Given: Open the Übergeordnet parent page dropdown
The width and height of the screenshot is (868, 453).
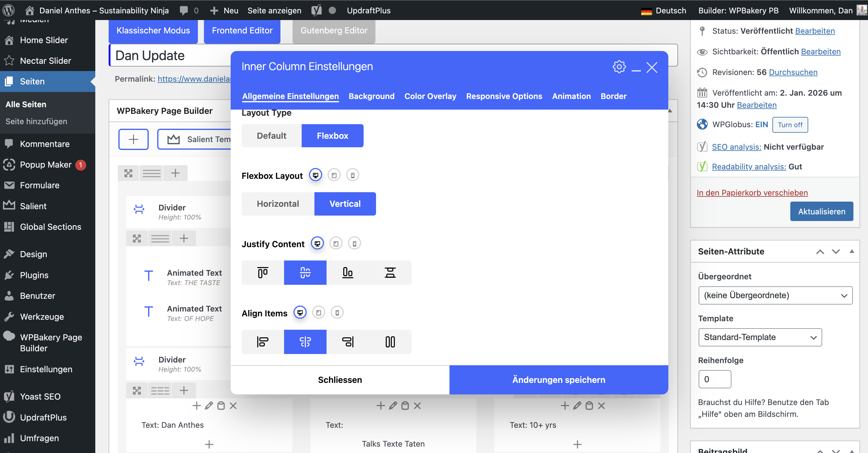Looking at the screenshot, I should [x=775, y=295].
